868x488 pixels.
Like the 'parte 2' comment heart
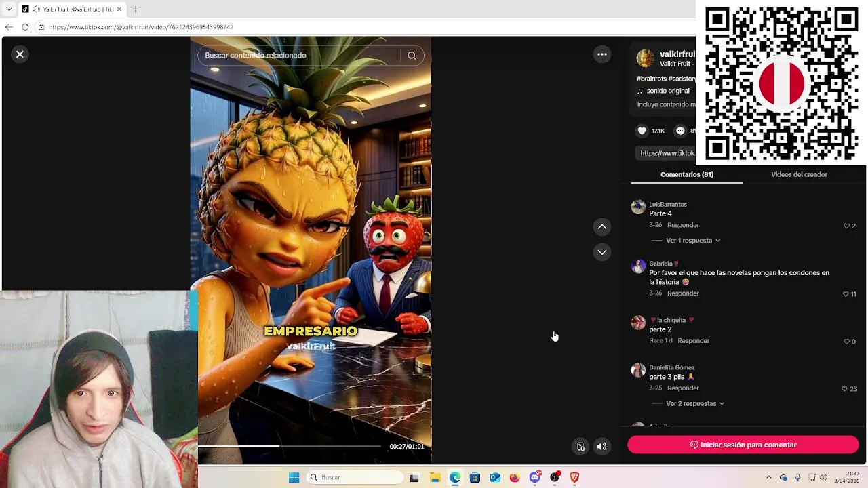pos(846,342)
